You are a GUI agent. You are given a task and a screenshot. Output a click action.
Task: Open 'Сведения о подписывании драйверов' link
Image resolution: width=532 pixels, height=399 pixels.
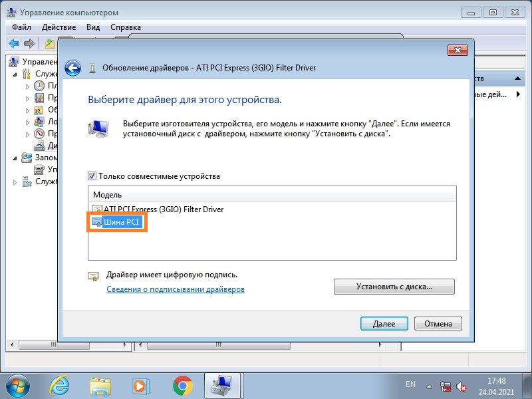pos(176,290)
